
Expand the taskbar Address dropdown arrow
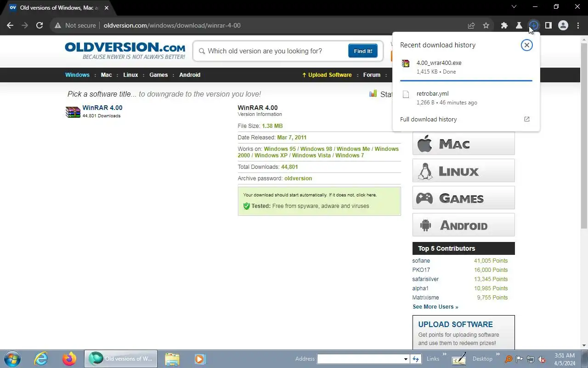pyautogui.click(x=406, y=359)
